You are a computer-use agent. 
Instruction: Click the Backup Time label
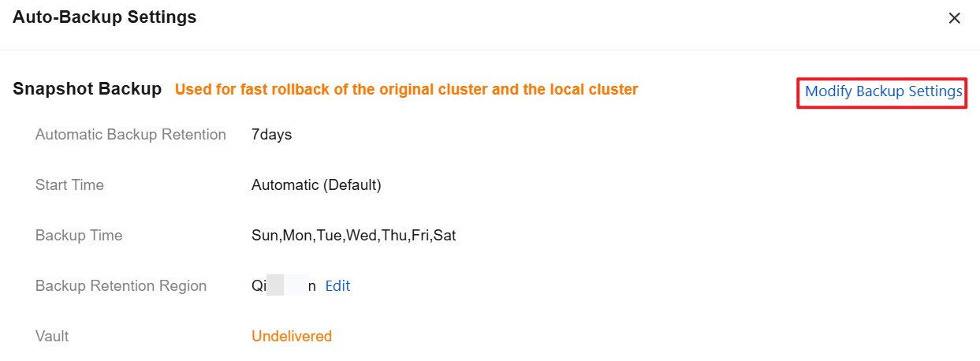tap(79, 236)
